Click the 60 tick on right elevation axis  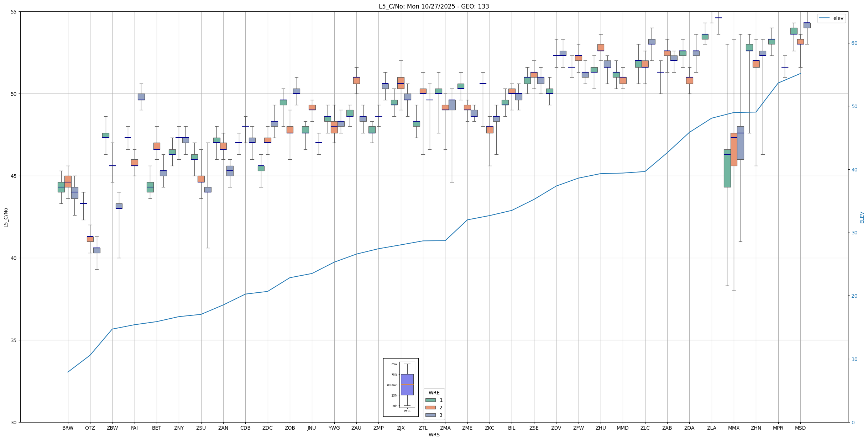[854, 43]
